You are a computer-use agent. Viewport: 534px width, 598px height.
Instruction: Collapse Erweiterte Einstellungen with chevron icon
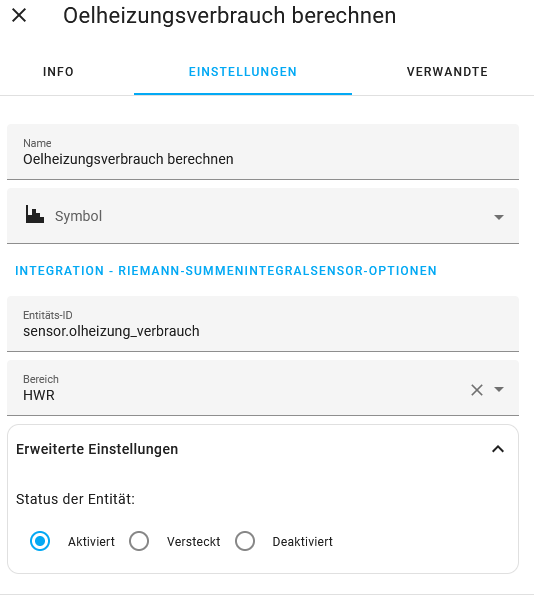[x=498, y=449]
